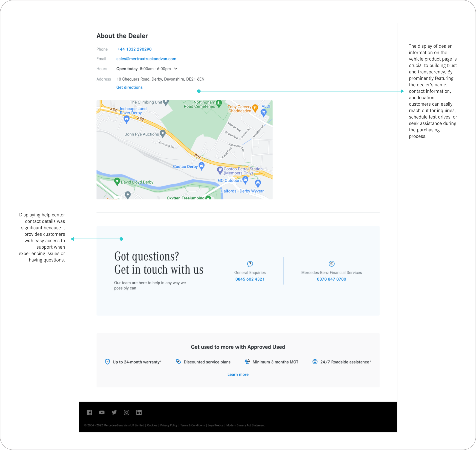Click the dealer address text
Image resolution: width=476 pixels, height=450 pixels.
[161, 79]
